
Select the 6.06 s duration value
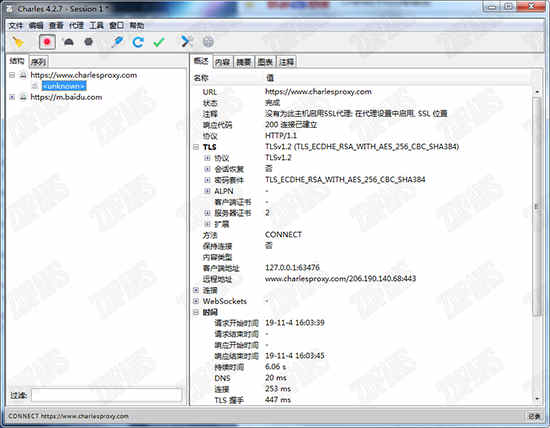(275, 367)
